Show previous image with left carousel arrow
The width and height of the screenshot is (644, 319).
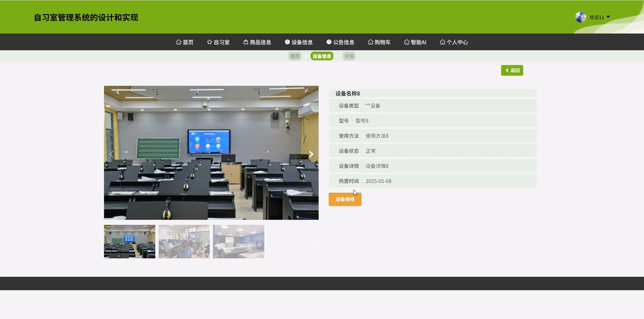112,154
